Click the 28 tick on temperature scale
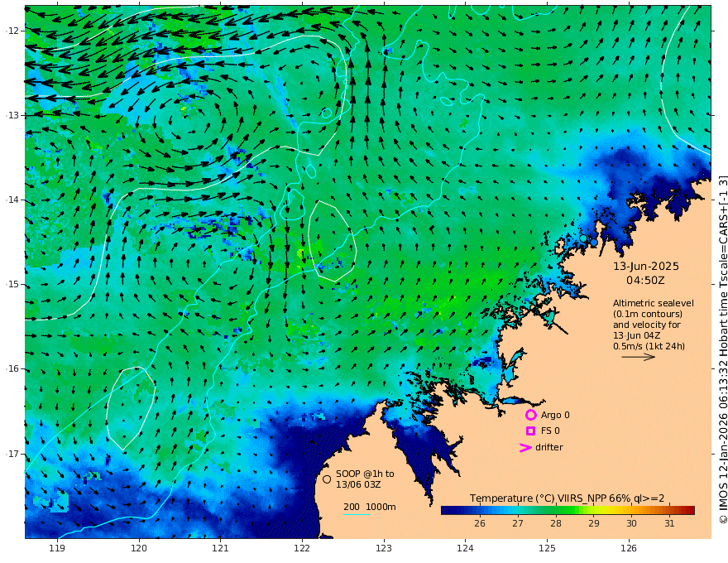728x563 pixels. point(556,523)
